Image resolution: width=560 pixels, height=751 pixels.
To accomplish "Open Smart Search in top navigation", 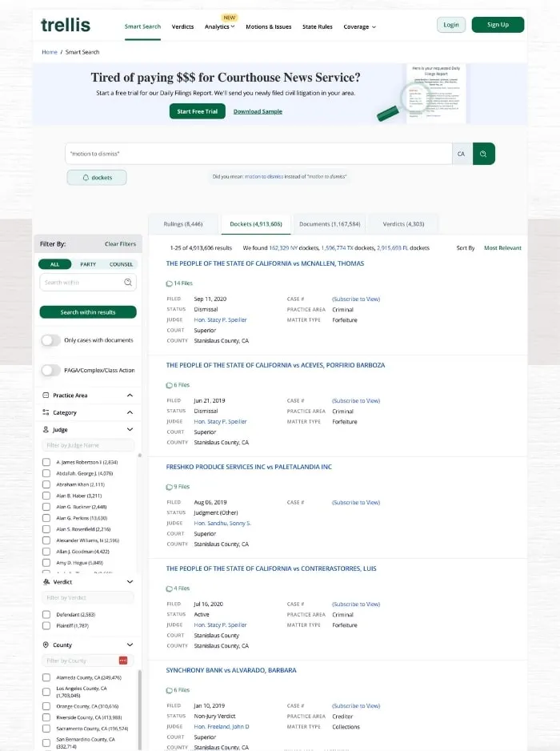I will pos(142,27).
